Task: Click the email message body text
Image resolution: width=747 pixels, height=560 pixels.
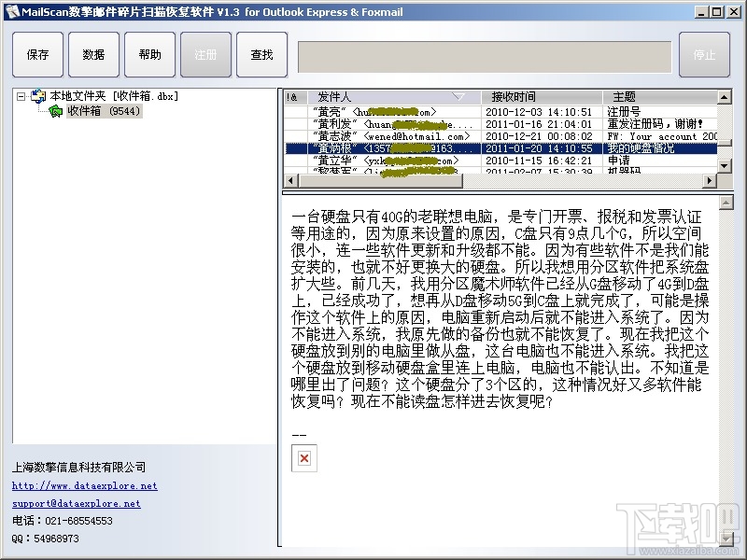Action: pyautogui.click(x=500, y=309)
